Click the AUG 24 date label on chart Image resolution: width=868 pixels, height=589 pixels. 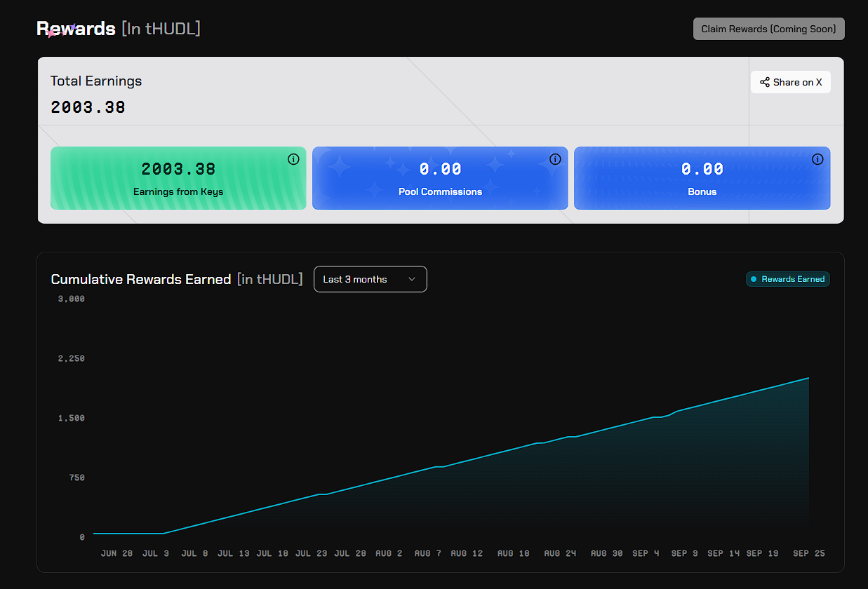(560, 553)
